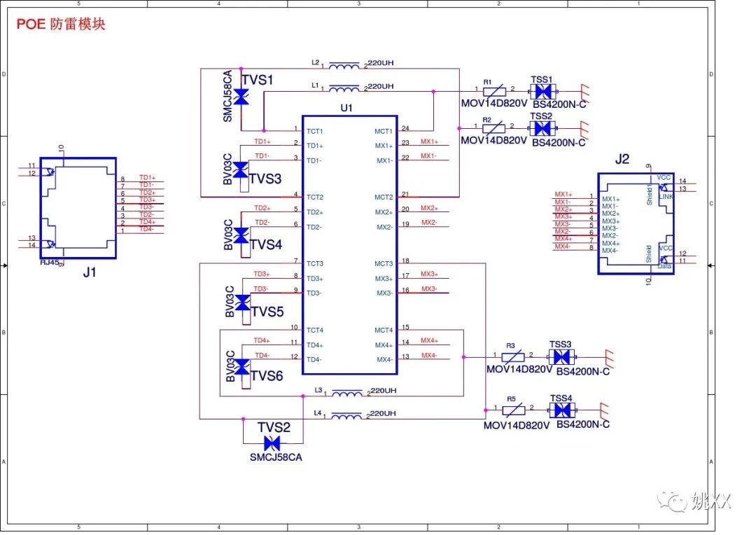Screen dimensions: 756x535
Task: Click the U1 designator label
Action: pos(346,108)
